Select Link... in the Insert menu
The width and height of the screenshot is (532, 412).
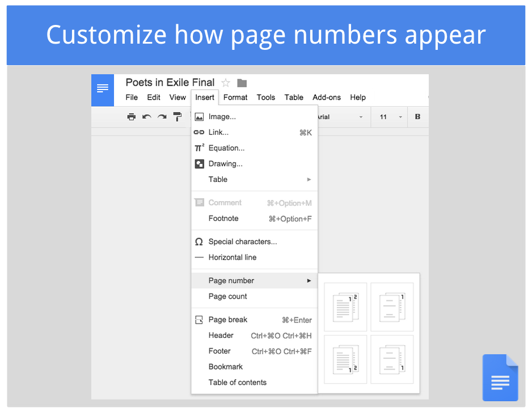coord(218,132)
